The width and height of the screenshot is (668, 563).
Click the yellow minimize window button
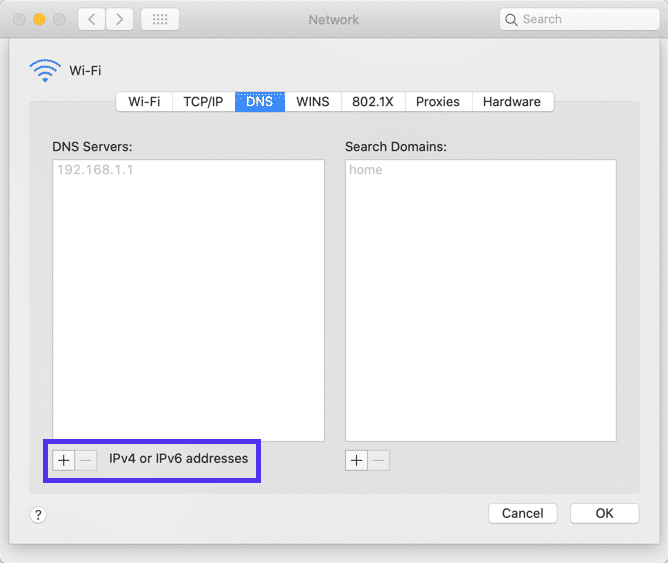(39, 20)
